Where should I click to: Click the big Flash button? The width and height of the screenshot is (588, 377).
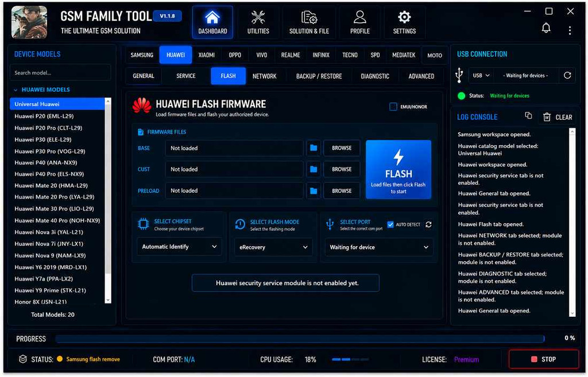399,169
